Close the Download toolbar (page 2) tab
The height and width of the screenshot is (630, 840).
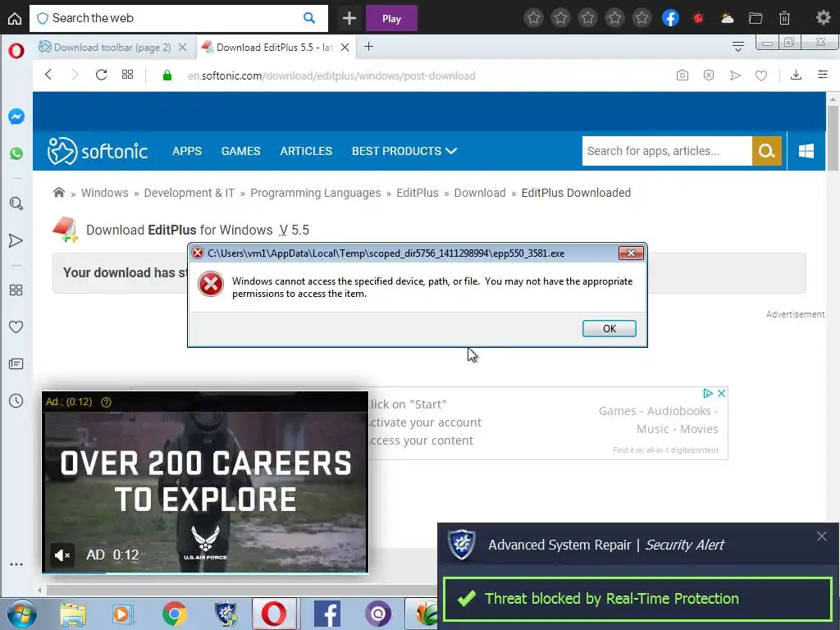click(183, 47)
